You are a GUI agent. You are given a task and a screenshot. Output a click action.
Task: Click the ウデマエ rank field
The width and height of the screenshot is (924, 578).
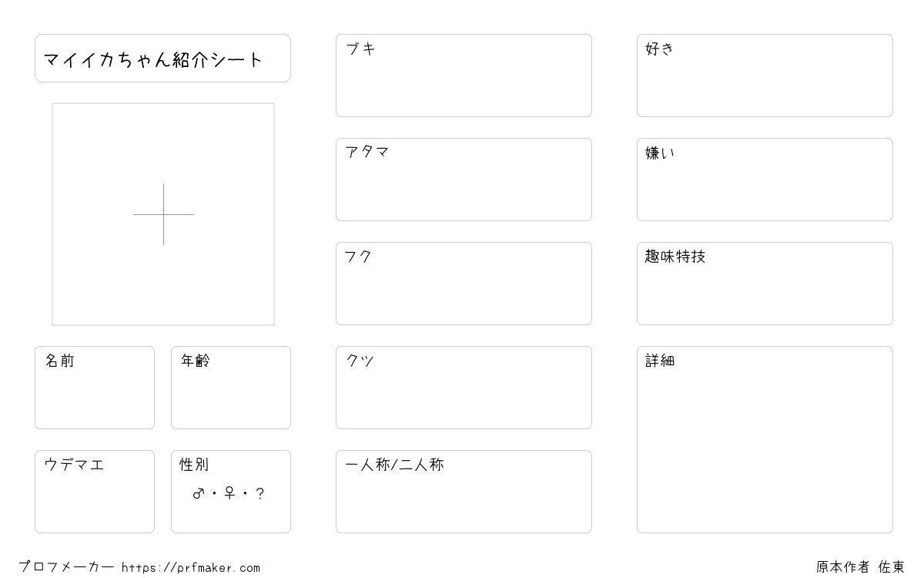pos(95,492)
